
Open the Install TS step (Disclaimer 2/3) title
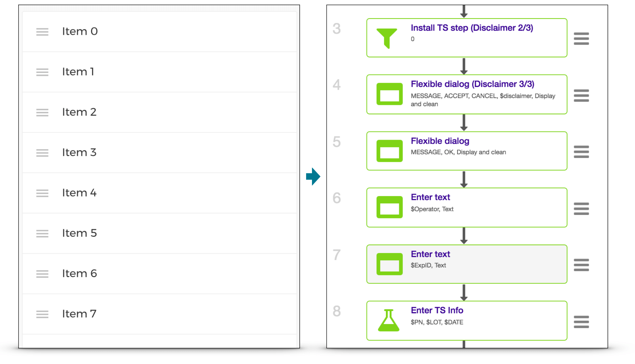click(x=472, y=28)
